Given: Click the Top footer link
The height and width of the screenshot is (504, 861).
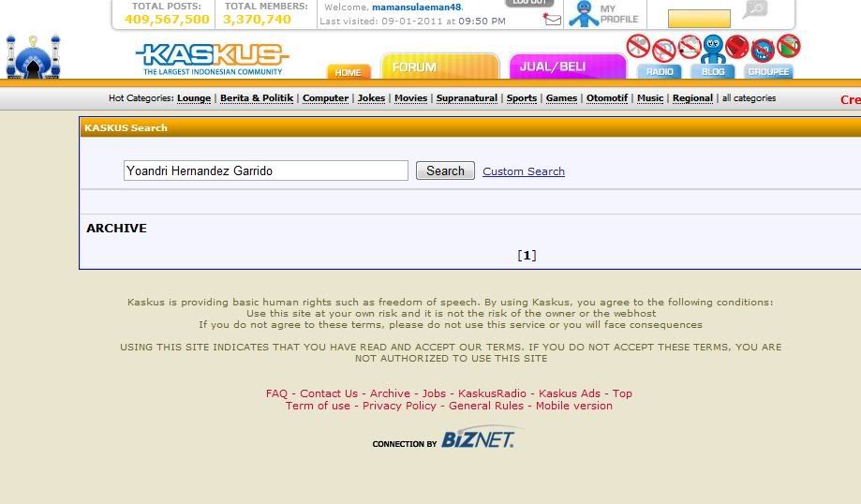Looking at the screenshot, I should (622, 393).
